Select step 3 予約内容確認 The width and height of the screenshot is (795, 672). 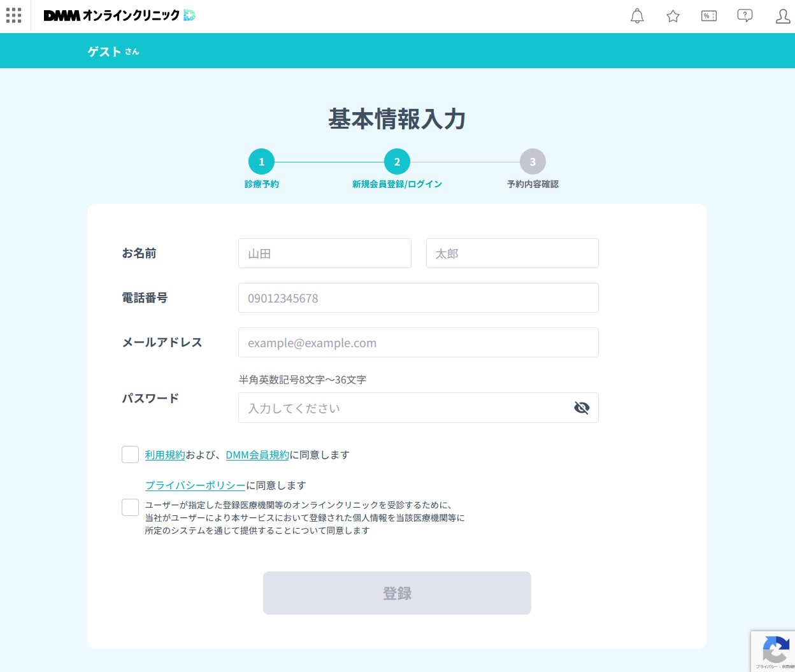pyautogui.click(x=533, y=162)
